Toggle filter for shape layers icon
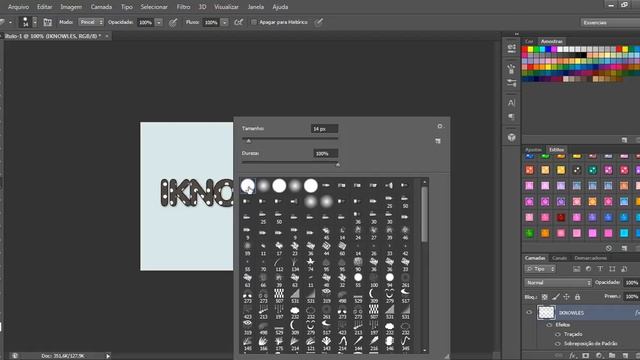640x360 pixels. [x=612, y=269]
